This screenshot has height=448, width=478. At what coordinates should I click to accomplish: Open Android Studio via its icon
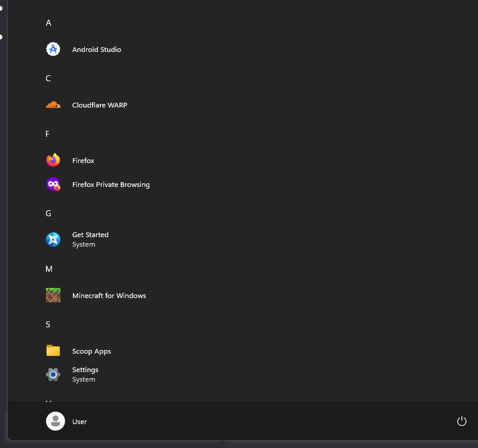tap(53, 49)
